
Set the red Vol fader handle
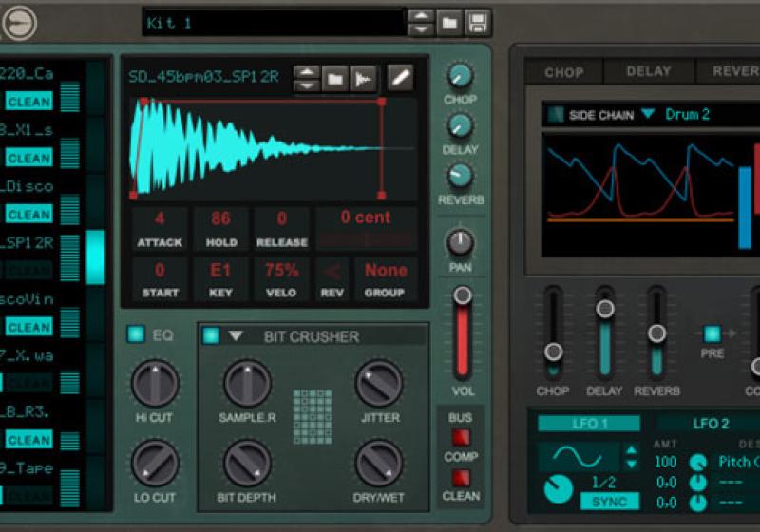click(x=463, y=294)
